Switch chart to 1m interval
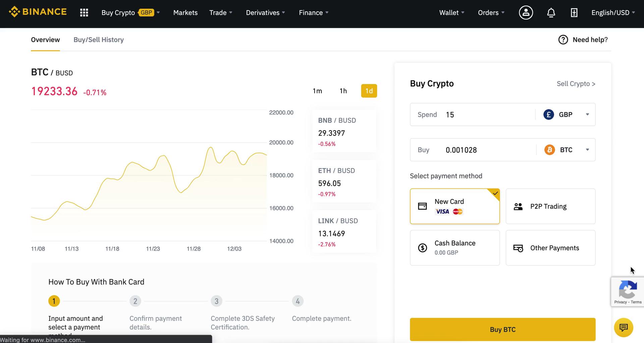 click(317, 91)
